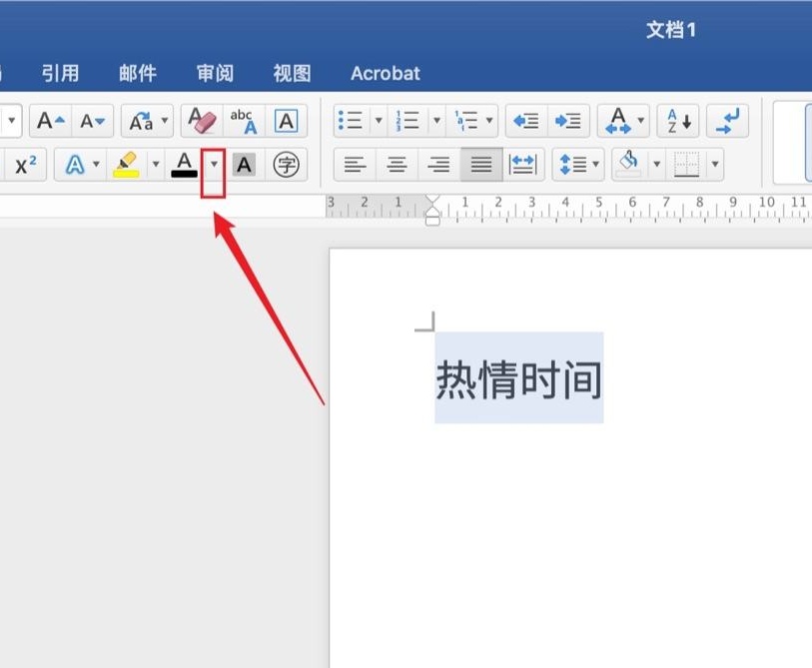Open the phonetic guide abc icon
Viewport: 812px width, 668px height.
244,121
